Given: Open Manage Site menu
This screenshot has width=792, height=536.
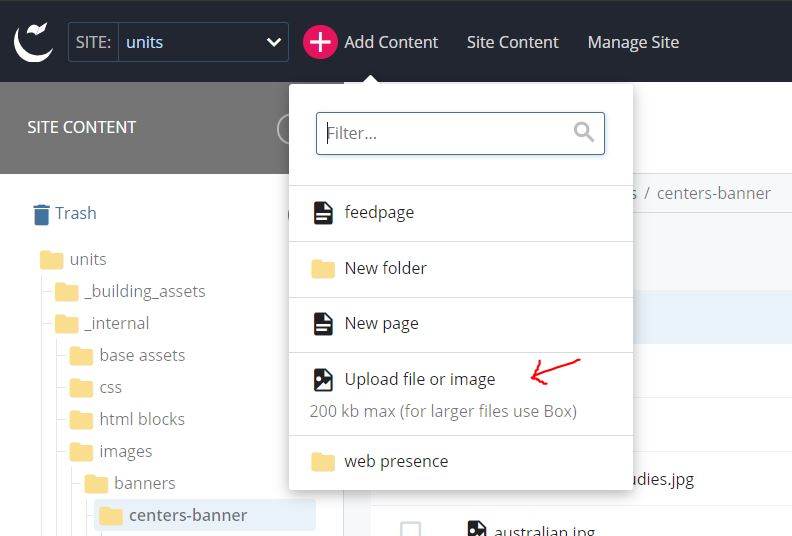Looking at the screenshot, I should [633, 42].
